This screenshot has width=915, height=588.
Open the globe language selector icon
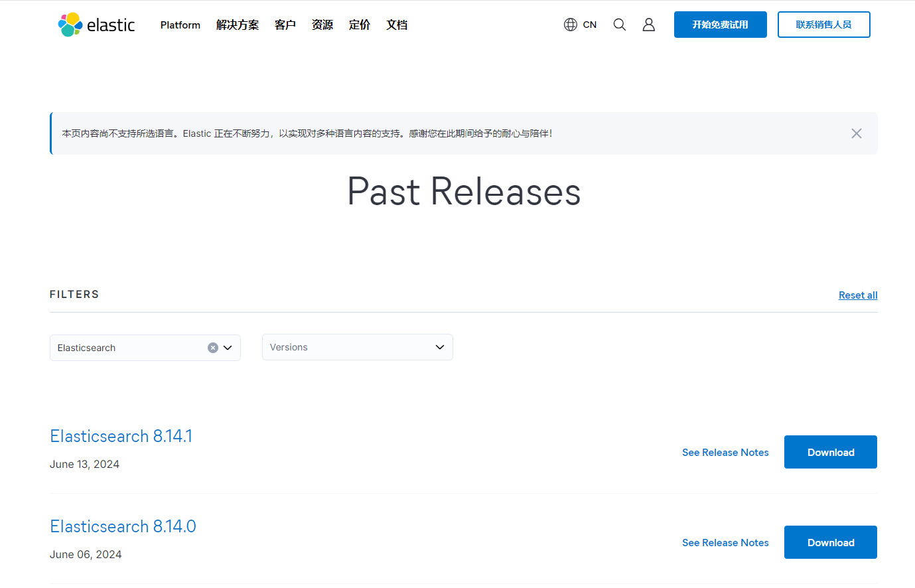coord(571,25)
